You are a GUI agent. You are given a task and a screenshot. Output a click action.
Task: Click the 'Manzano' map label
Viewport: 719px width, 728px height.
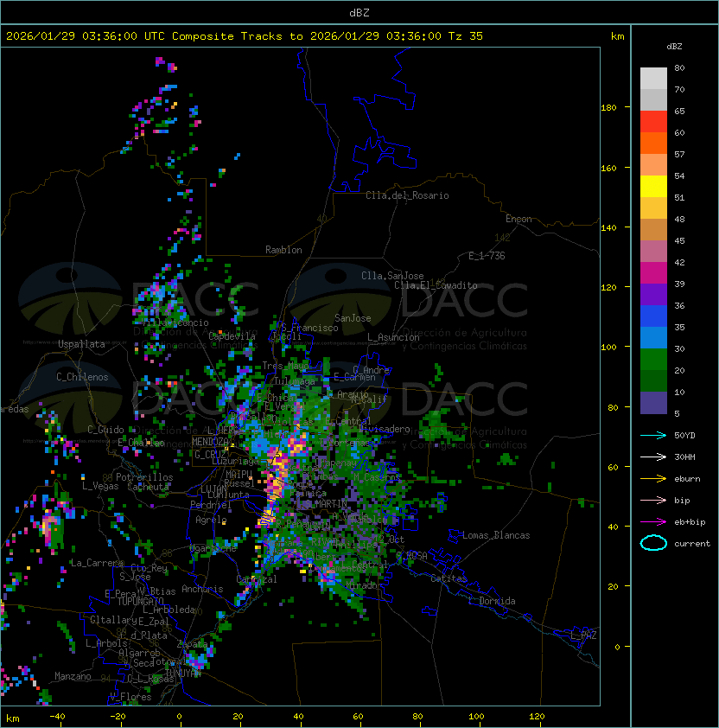pos(73,676)
